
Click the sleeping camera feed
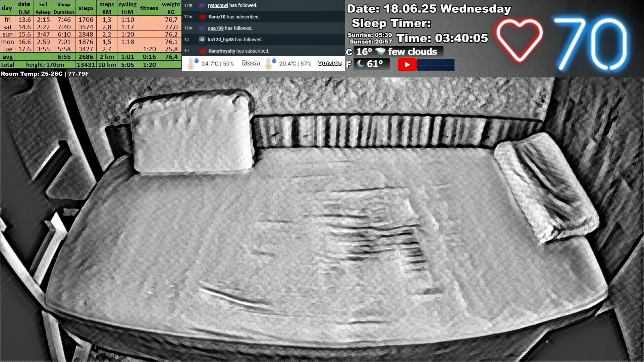coord(322,220)
